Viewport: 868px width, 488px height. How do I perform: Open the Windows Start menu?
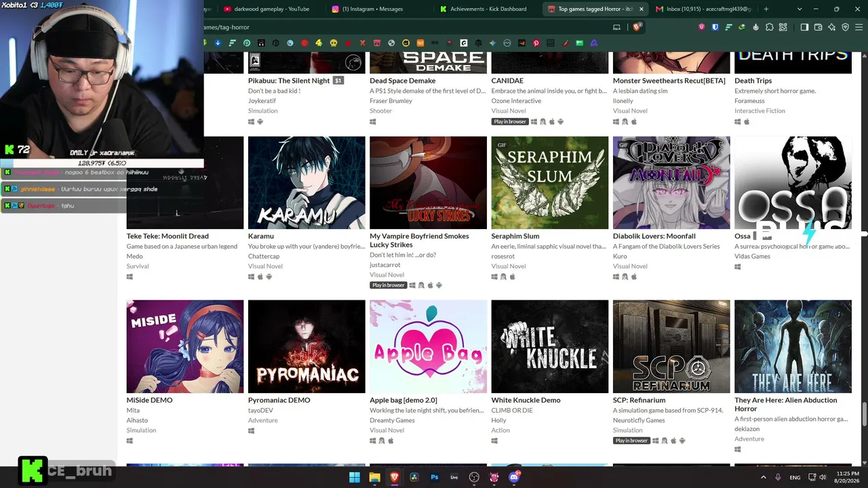pos(355,477)
